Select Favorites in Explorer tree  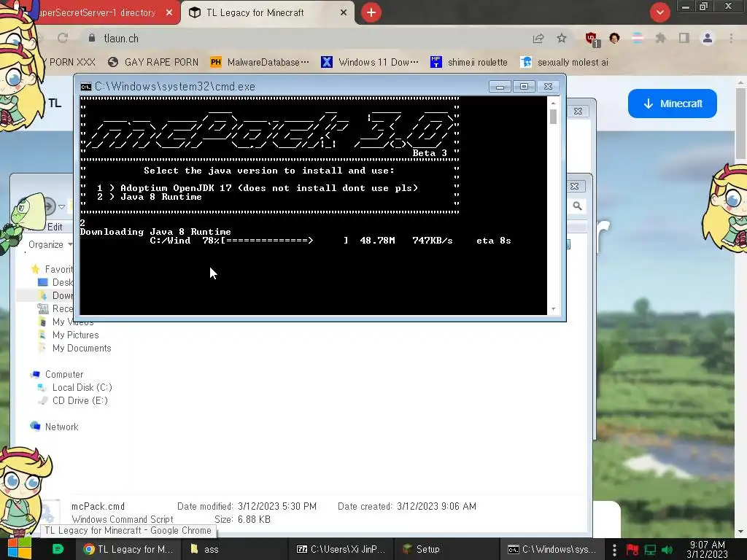point(53,269)
